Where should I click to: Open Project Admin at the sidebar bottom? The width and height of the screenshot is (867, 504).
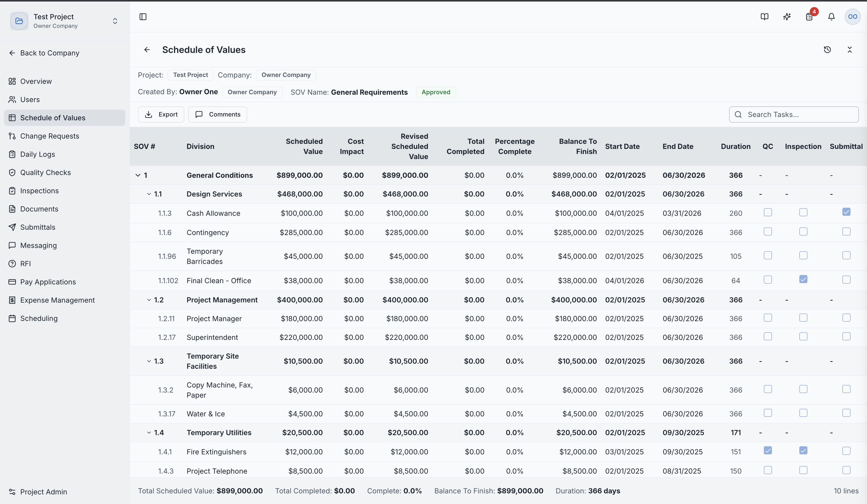[65, 492]
